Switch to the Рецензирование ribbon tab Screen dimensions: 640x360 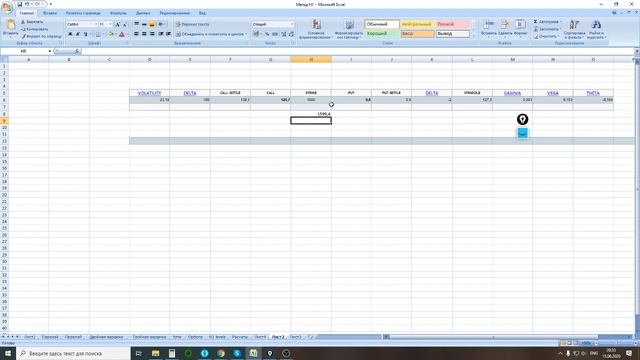point(175,13)
